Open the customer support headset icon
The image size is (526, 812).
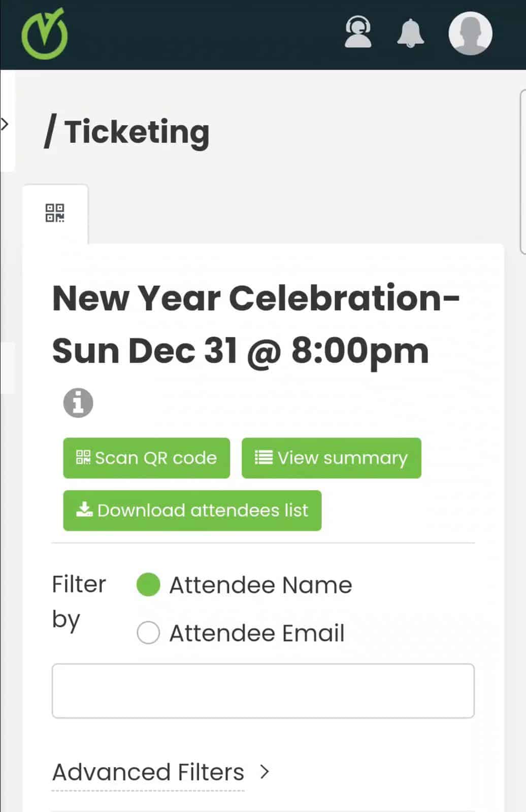click(358, 33)
